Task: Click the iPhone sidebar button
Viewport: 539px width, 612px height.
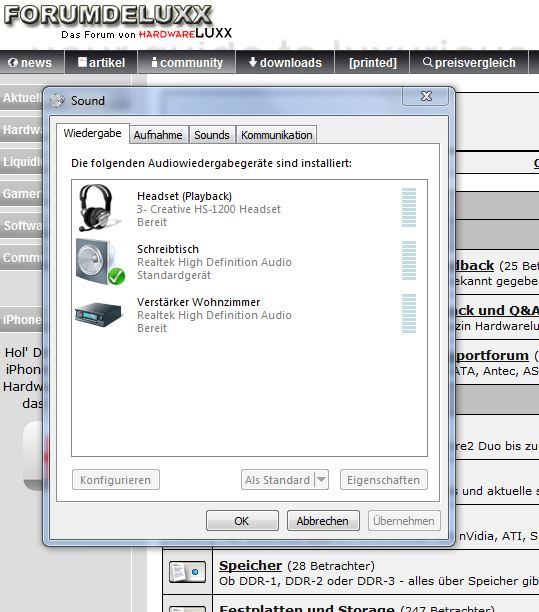Action: (x=21, y=320)
